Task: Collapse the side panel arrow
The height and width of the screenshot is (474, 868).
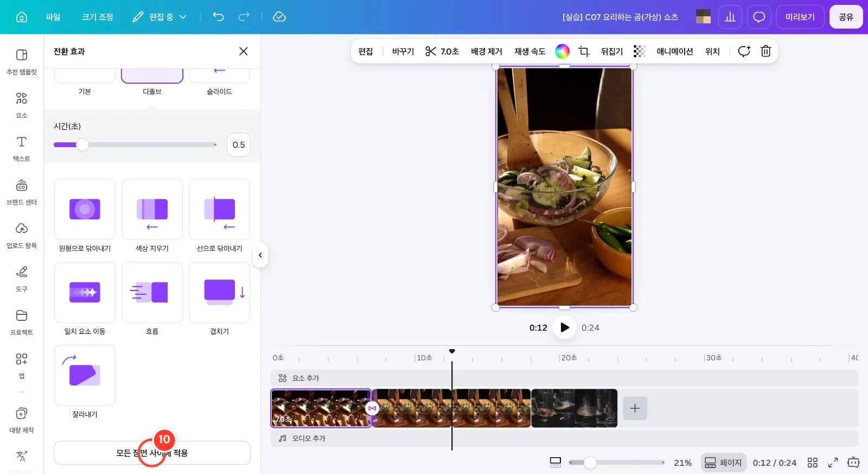Action: click(x=260, y=255)
